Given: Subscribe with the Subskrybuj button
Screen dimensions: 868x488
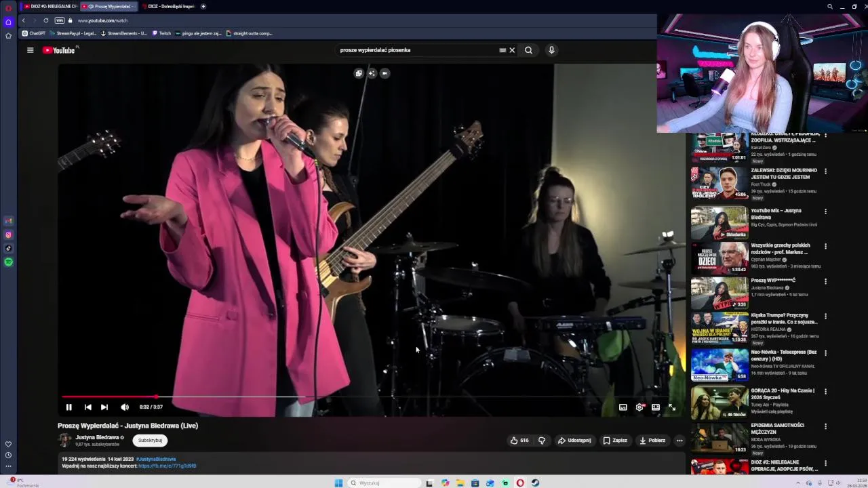Looking at the screenshot, I should (x=150, y=441).
